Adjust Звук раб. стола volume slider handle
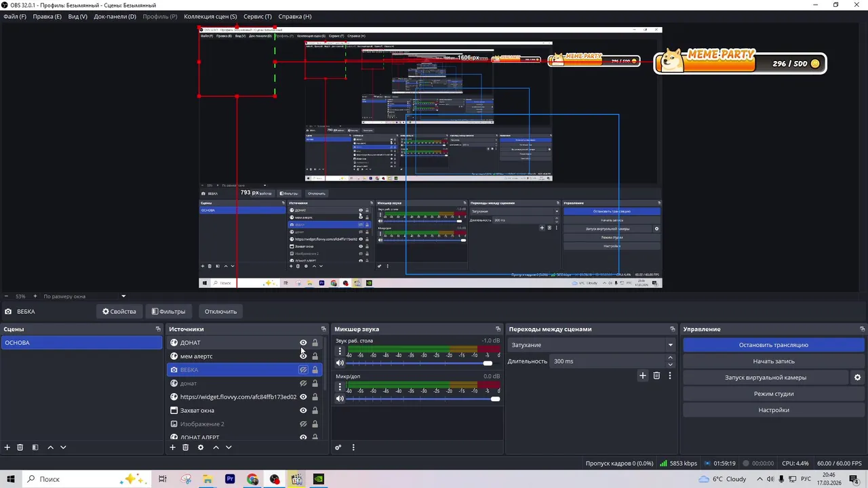 click(x=488, y=363)
